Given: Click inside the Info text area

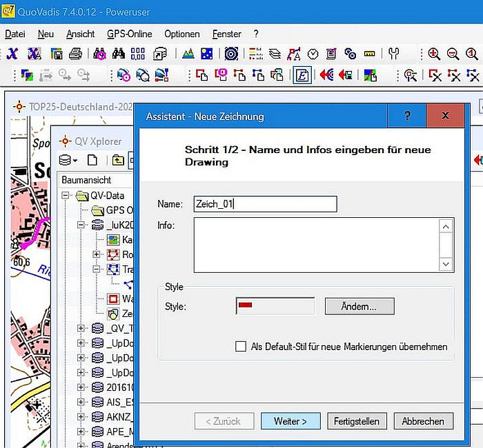Looking at the screenshot, I should click(317, 245).
